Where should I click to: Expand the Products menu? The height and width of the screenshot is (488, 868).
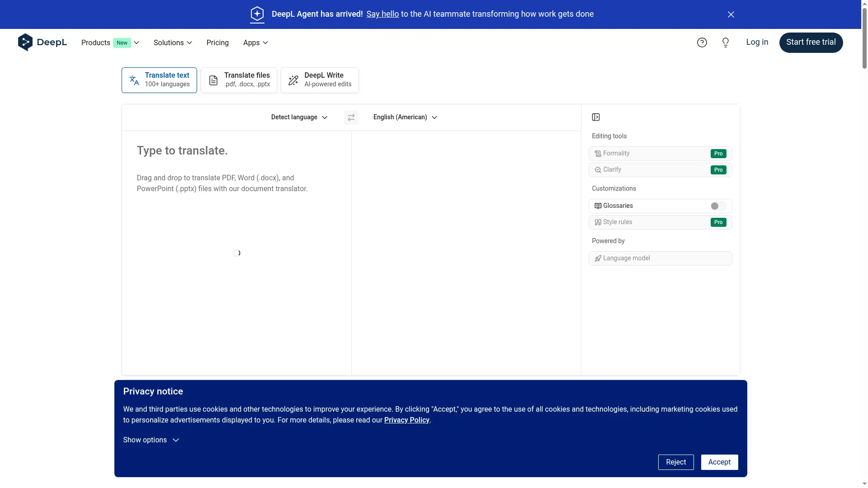tap(110, 43)
